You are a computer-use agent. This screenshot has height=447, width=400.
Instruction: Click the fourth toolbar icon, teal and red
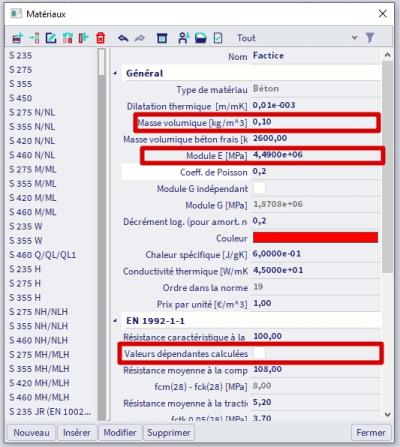click(x=67, y=38)
